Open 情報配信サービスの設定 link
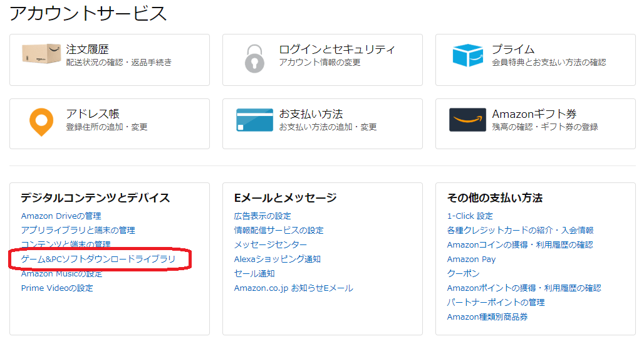Viewport: 644px width, 341px height. point(279,231)
